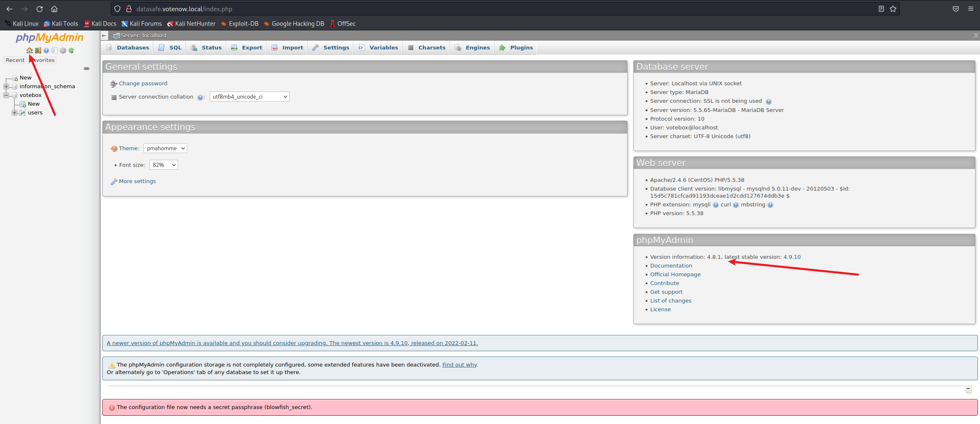Click the More settings link
Screen dimensions: 980x424
(x=137, y=181)
